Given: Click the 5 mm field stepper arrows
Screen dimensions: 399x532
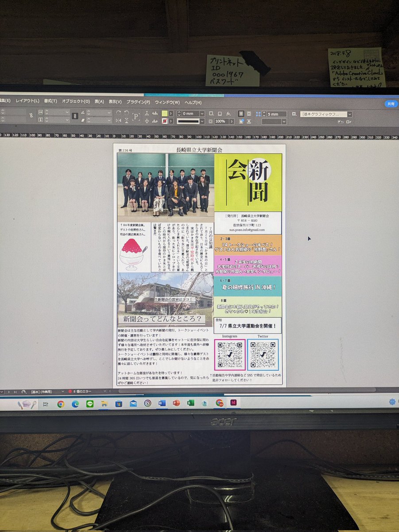Looking at the screenshot, I should tap(264, 114).
